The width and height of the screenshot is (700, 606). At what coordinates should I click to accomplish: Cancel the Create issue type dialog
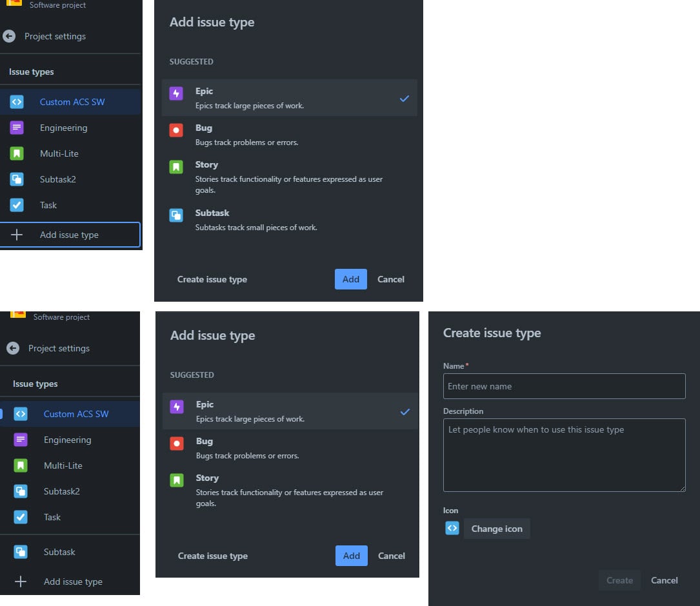coord(665,581)
